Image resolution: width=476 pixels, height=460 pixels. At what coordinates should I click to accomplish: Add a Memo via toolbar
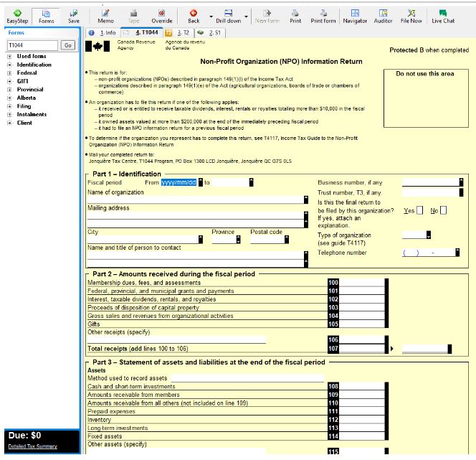point(105,17)
